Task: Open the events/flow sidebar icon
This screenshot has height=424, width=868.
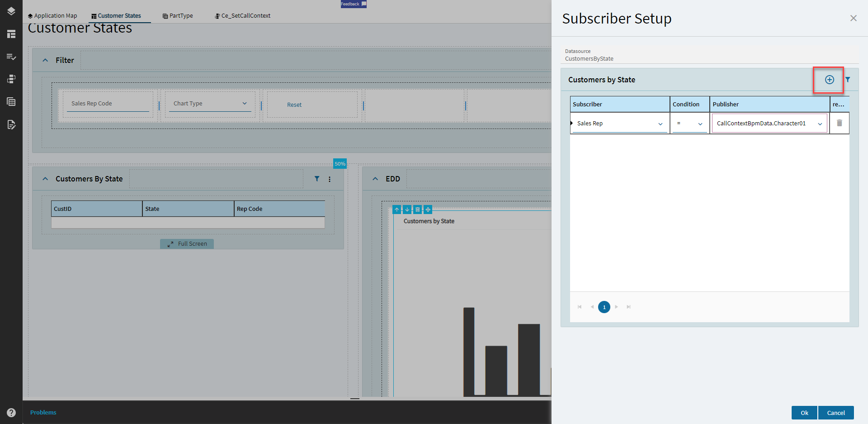Action: click(x=11, y=79)
